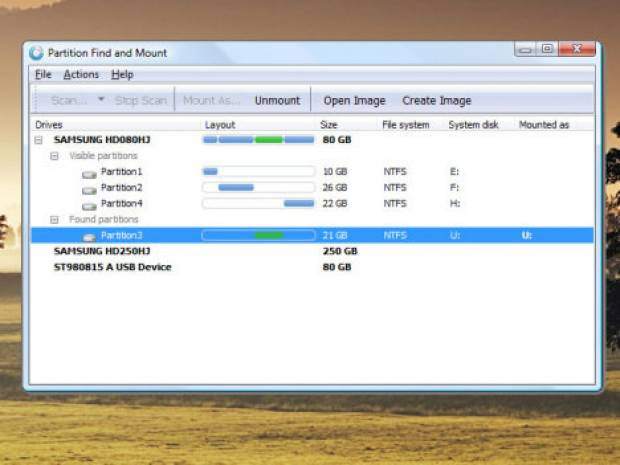Open the Scan dropdown arrow

tap(101, 100)
